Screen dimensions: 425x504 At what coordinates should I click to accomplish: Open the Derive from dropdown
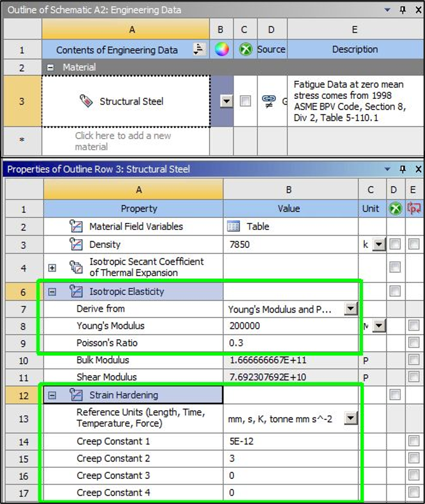point(351,309)
